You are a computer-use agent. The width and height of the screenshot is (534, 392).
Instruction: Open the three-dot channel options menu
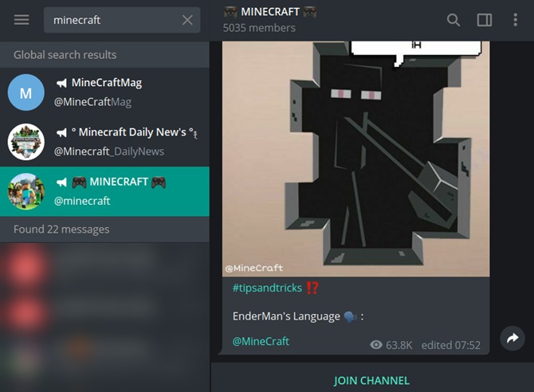pyautogui.click(x=515, y=20)
